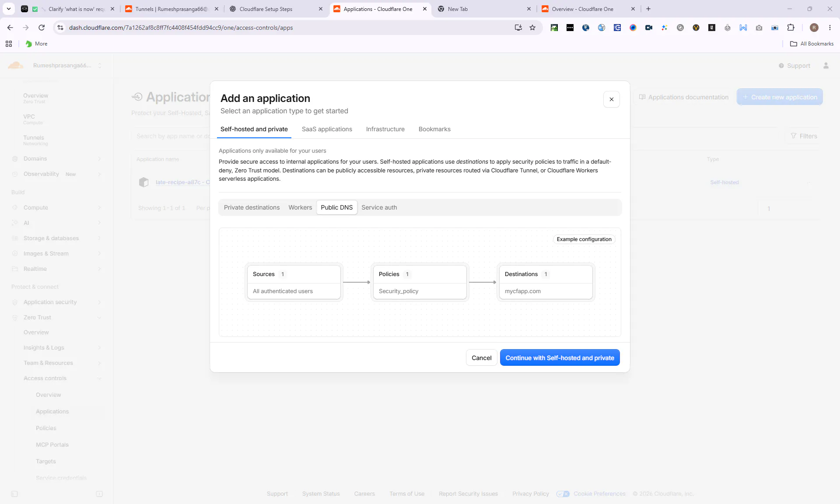This screenshot has height=504, width=840.
Task: Click Continue with Self-hosted and private
Action: pyautogui.click(x=560, y=357)
